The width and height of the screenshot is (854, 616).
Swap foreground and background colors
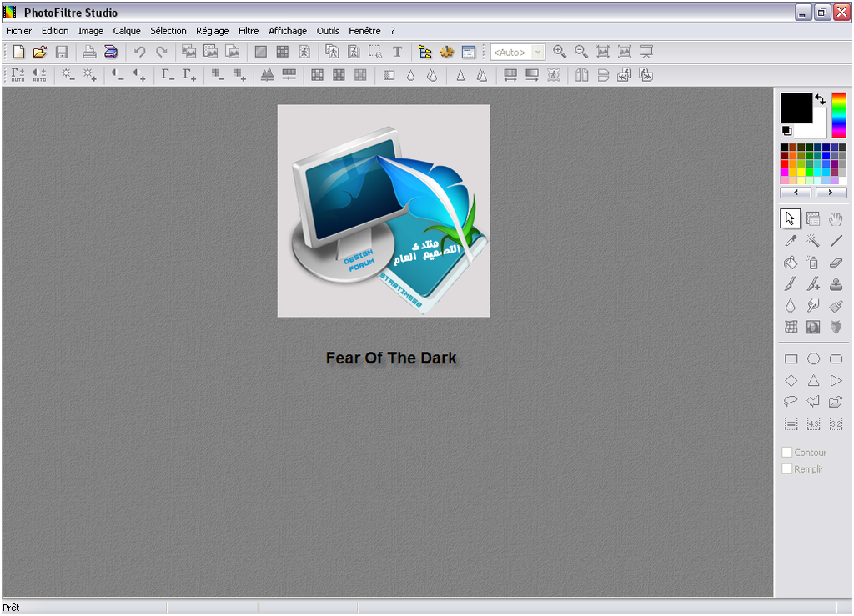(x=820, y=99)
